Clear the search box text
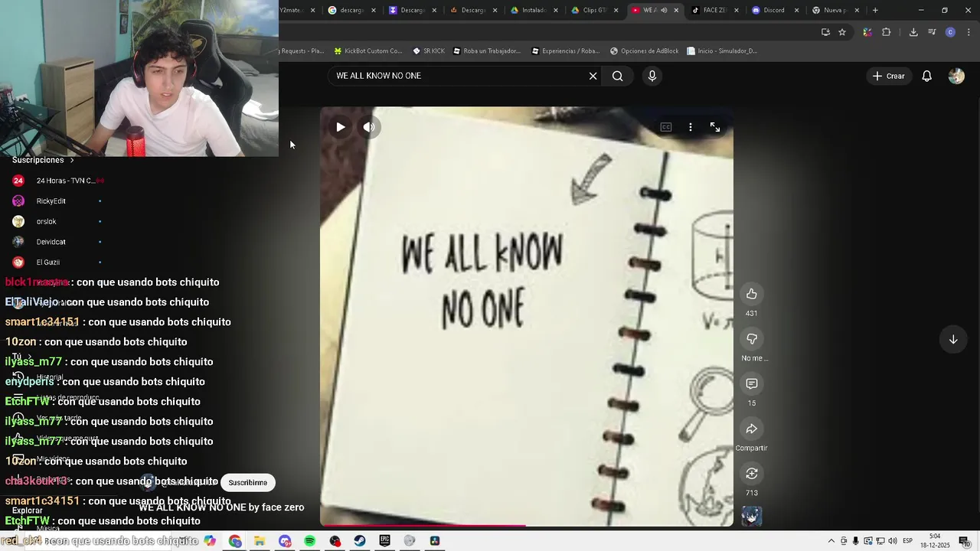The image size is (980, 551). [593, 76]
